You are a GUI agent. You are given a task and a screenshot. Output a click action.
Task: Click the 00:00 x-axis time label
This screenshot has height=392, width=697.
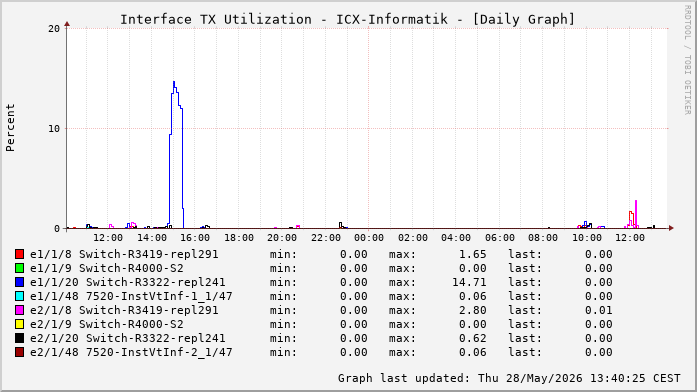(369, 238)
